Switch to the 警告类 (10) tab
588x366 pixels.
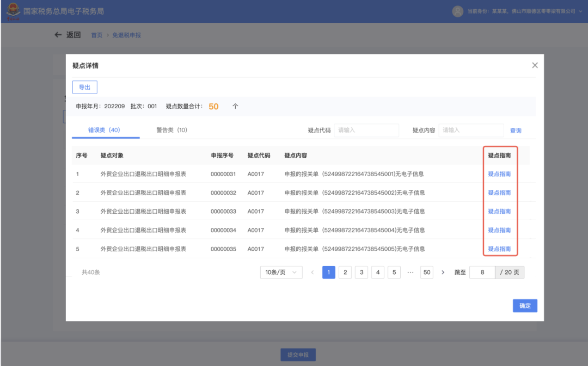[171, 130]
